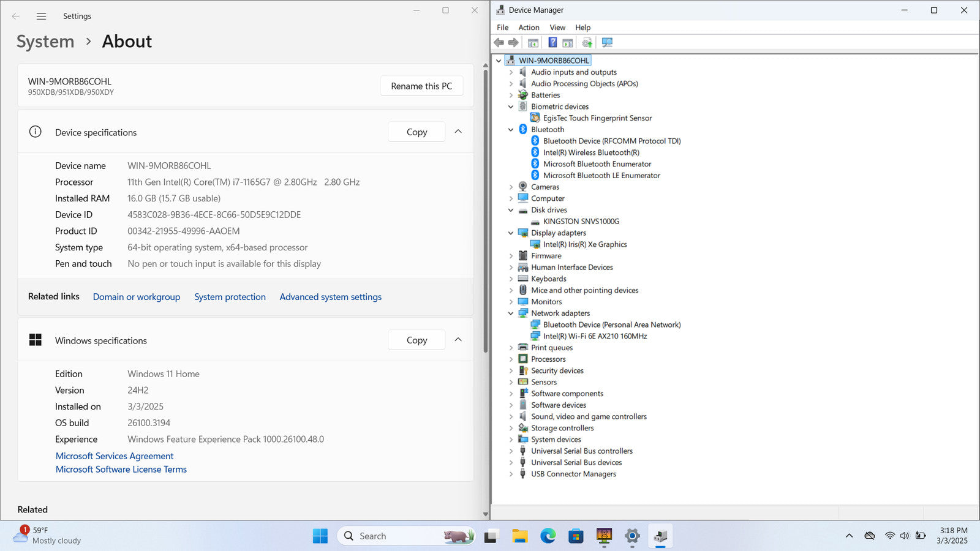Click the Rename this PC button

tap(421, 86)
